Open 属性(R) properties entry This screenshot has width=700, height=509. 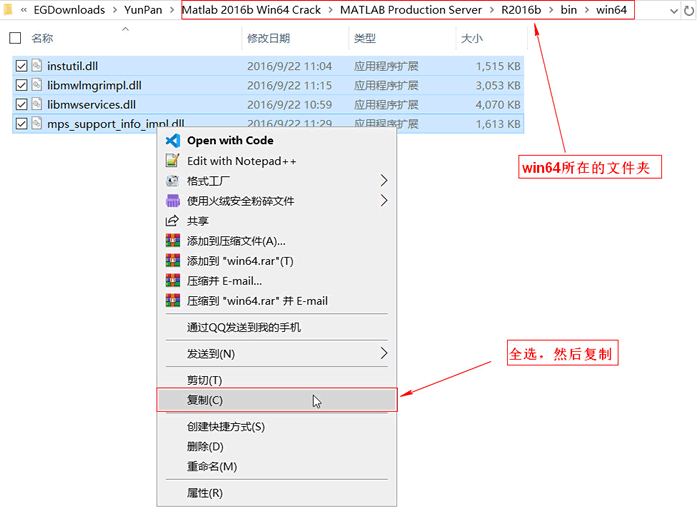[276, 493]
